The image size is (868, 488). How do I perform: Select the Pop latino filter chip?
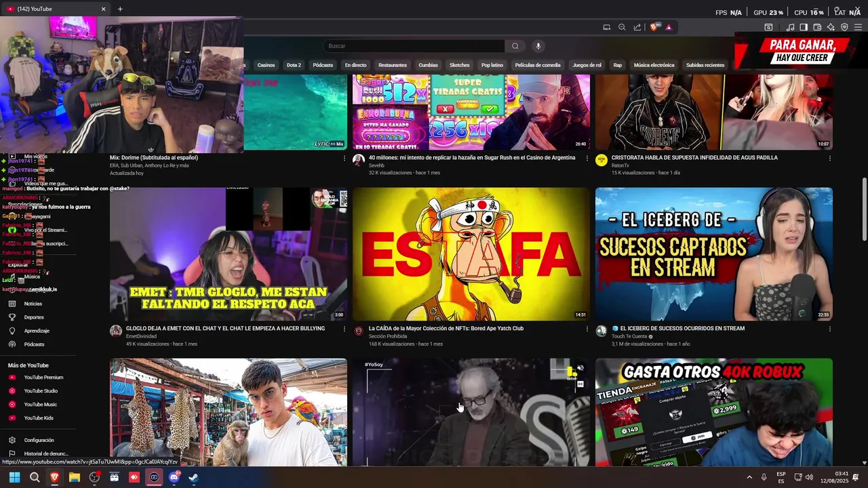(492, 65)
